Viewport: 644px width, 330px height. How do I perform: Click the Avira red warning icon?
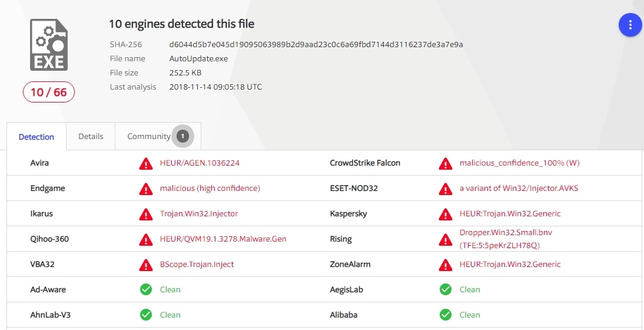point(145,163)
